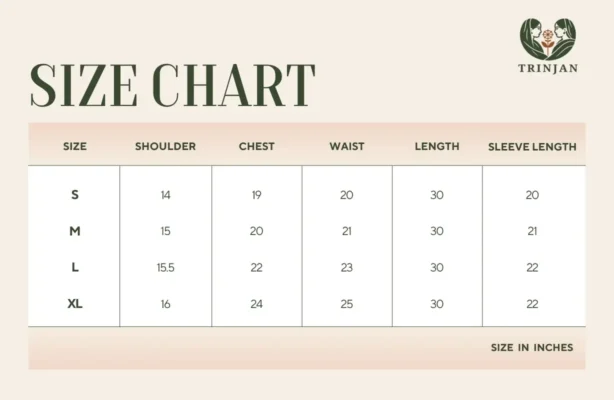Viewport: 614px width, 400px height.
Task: Click the CHEST column header
Action: [x=257, y=147]
